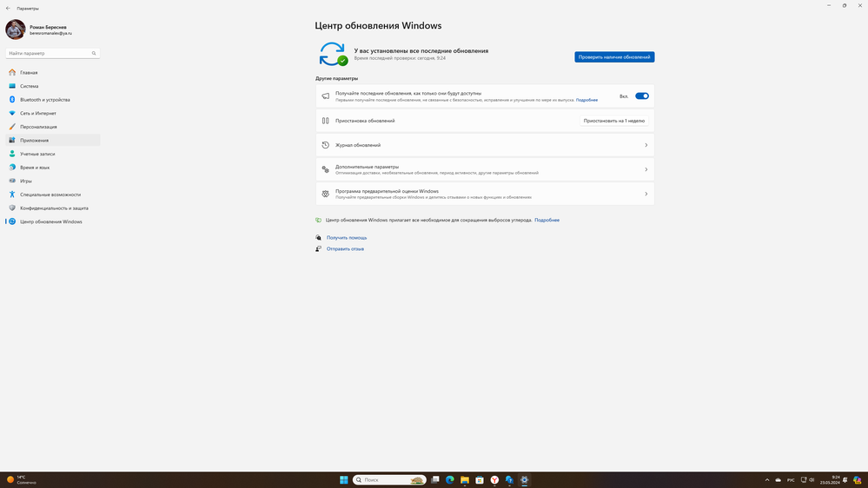Open Специальные возможности settings
Screen dimensions: 868x488
(x=53, y=195)
